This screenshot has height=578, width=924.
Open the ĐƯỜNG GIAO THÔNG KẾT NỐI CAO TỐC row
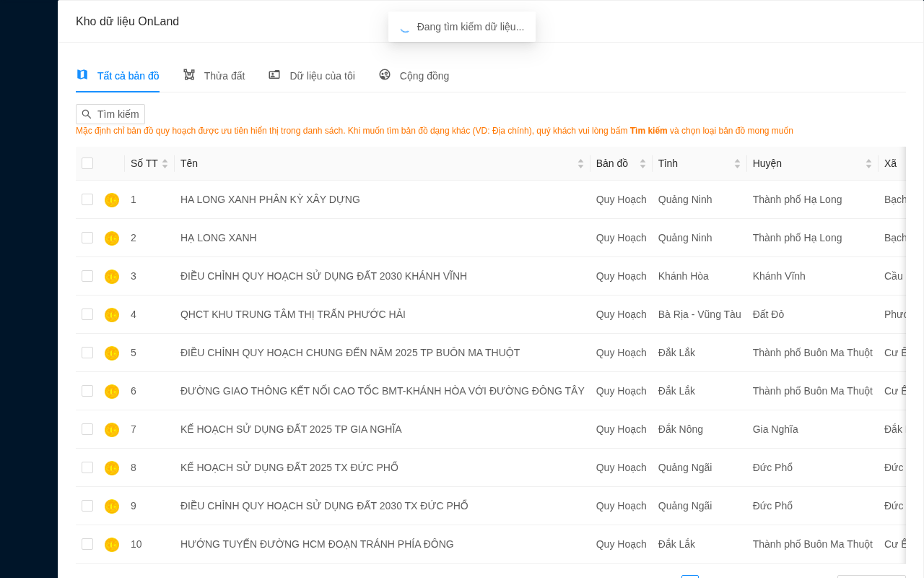[491, 391]
